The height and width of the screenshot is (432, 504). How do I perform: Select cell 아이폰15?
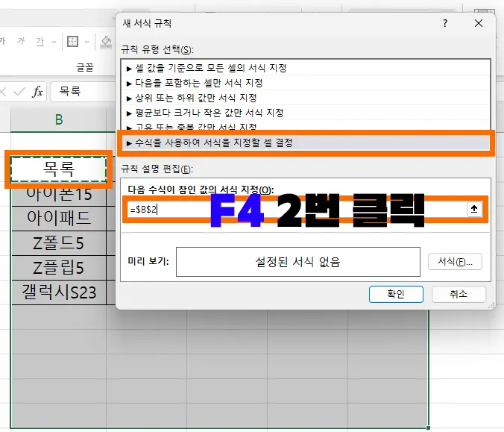tap(59, 194)
